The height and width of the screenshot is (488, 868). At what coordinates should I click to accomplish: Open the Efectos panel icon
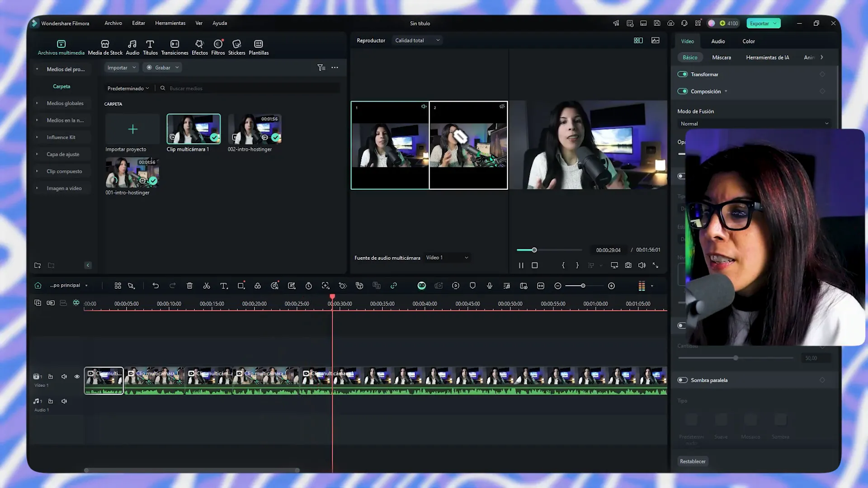pyautogui.click(x=199, y=44)
